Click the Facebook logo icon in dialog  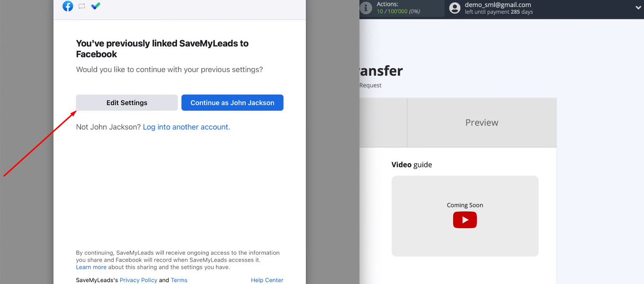coord(68,6)
